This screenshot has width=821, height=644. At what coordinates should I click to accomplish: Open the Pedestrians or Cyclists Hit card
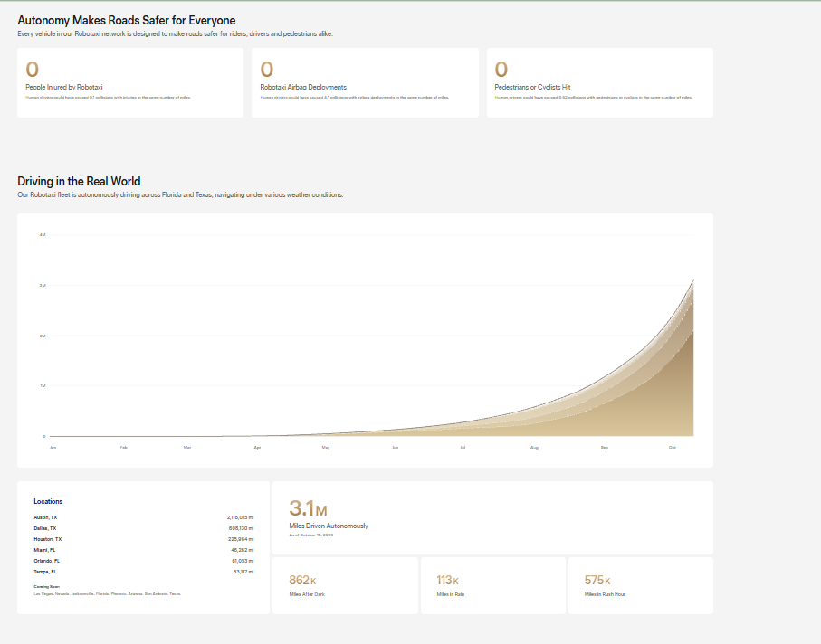coord(600,82)
